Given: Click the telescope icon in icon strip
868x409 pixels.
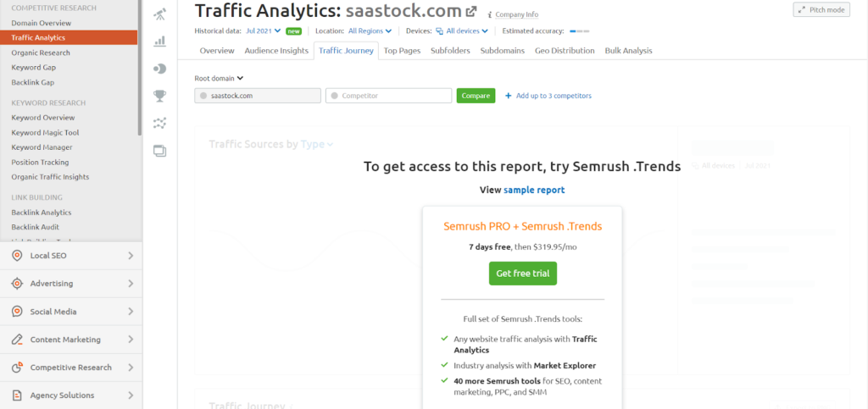Looking at the screenshot, I should [159, 15].
